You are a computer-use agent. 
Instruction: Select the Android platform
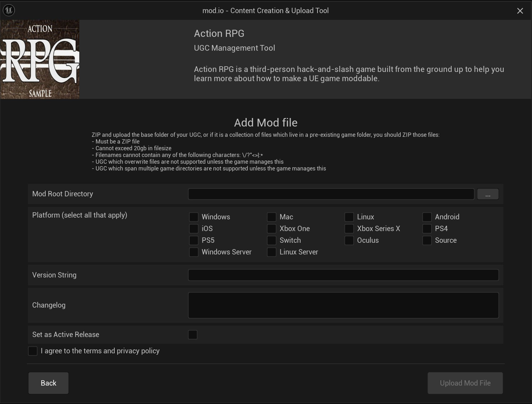tap(427, 217)
